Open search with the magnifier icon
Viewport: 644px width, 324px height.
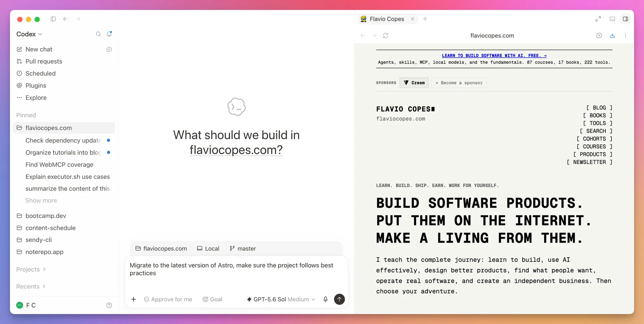coord(99,34)
